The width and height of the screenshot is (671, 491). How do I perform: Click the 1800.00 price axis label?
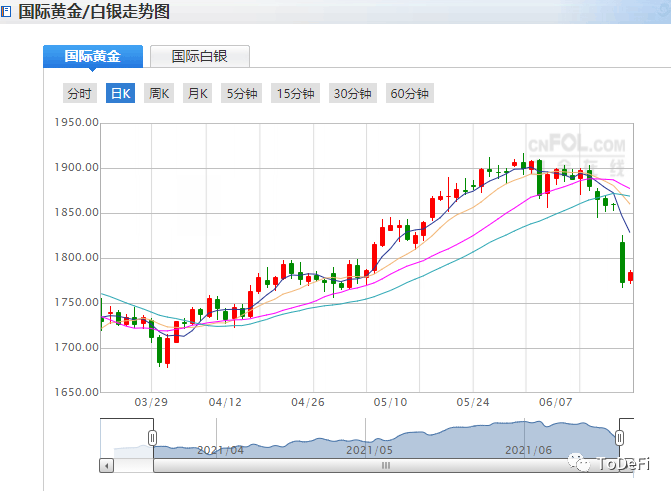point(77,257)
